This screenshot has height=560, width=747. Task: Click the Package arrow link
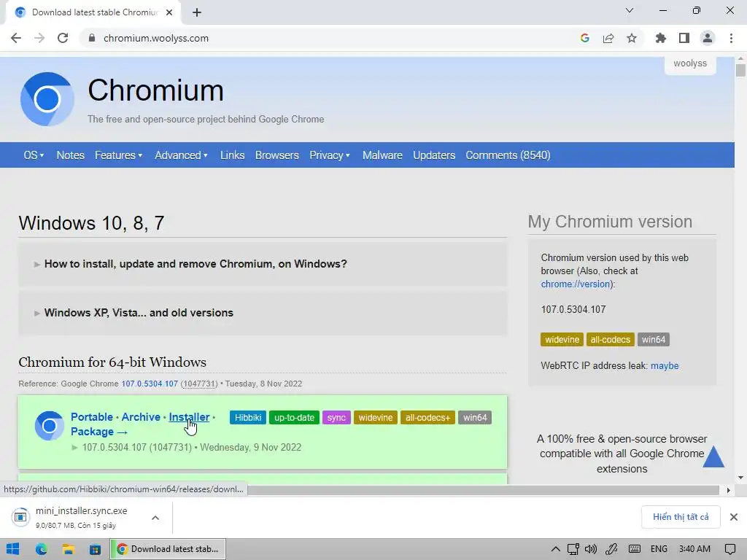click(x=99, y=432)
